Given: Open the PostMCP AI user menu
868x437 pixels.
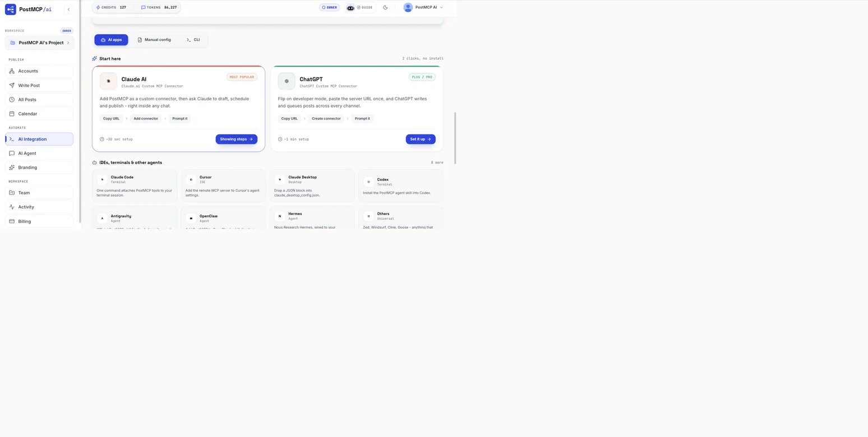Looking at the screenshot, I should click(x=423, y=7).
